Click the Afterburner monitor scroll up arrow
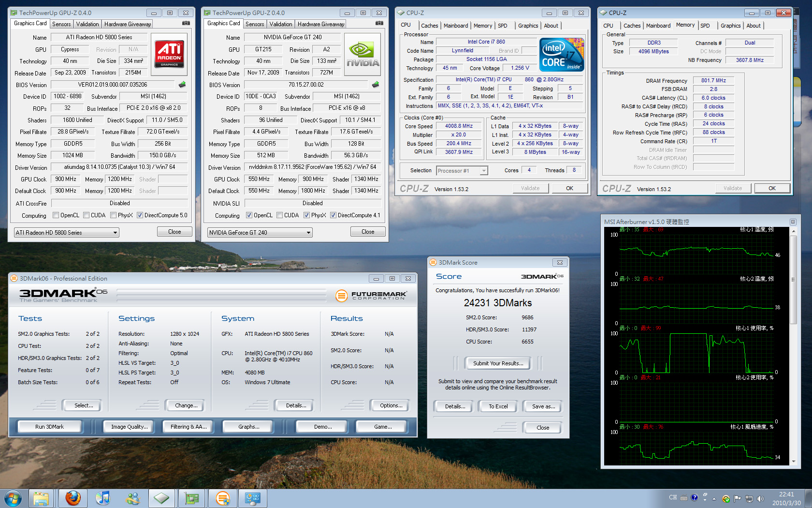This screenshot has width=812, height=508. 793,232
